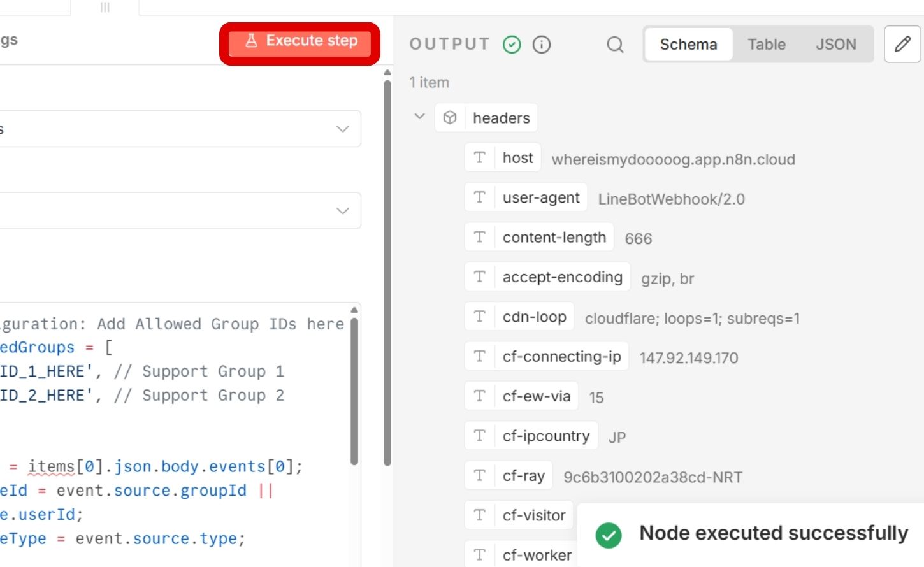Click the green output success checkmark icon
924x567 pixels.
coord(512,45)
